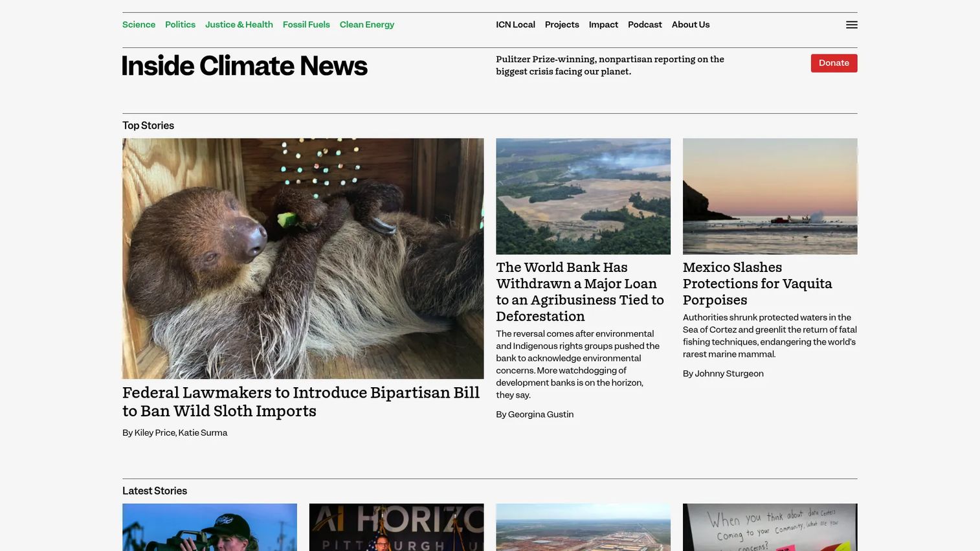Open the AI Horizon Pittsburgh story thumbnail
980x551 pixels.
click(397, 527)
